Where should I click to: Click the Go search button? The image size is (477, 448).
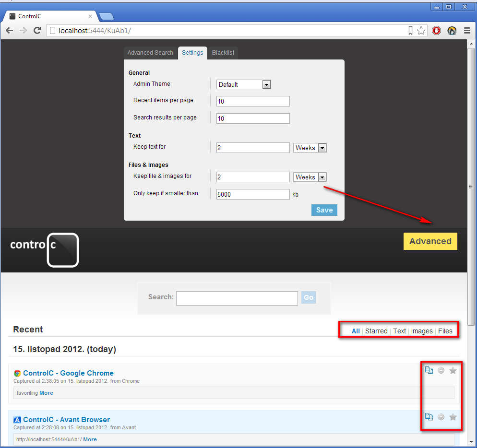click(x=309, y=297)
